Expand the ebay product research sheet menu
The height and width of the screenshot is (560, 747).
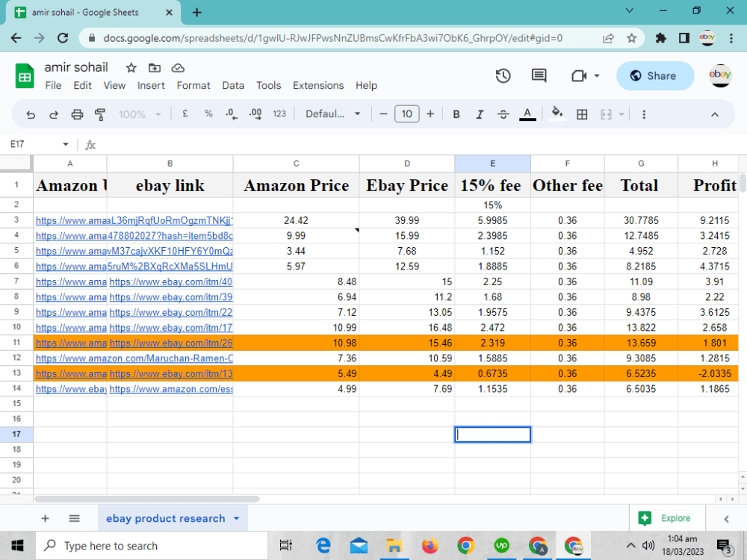point(237,519)
